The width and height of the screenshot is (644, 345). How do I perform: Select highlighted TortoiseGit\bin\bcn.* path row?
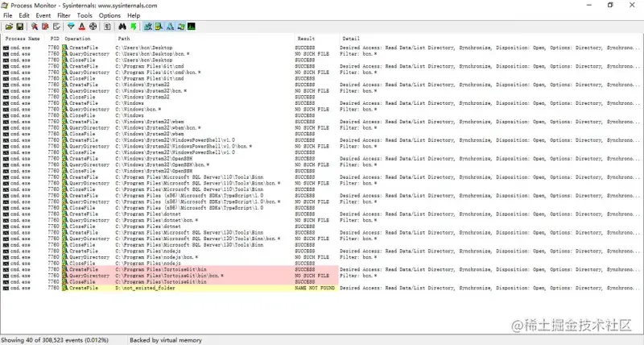pos(321,276)
